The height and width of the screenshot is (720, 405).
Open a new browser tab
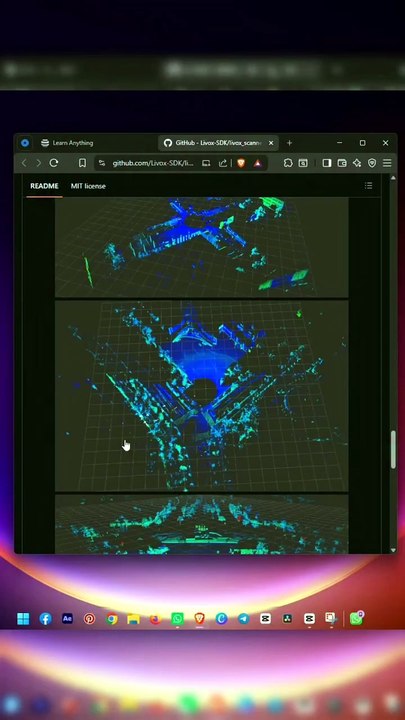pos(289,143)
